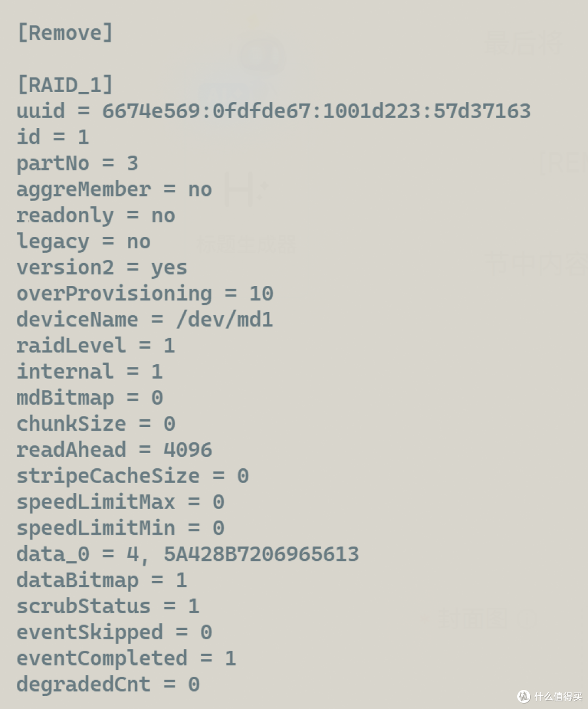Click the id = 1 line

point(53,137)
